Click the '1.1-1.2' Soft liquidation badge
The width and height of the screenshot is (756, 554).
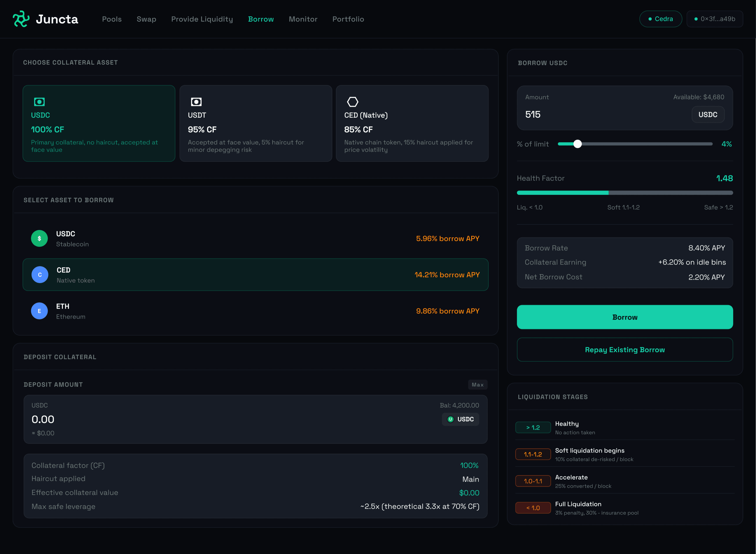tap(533, 454)
